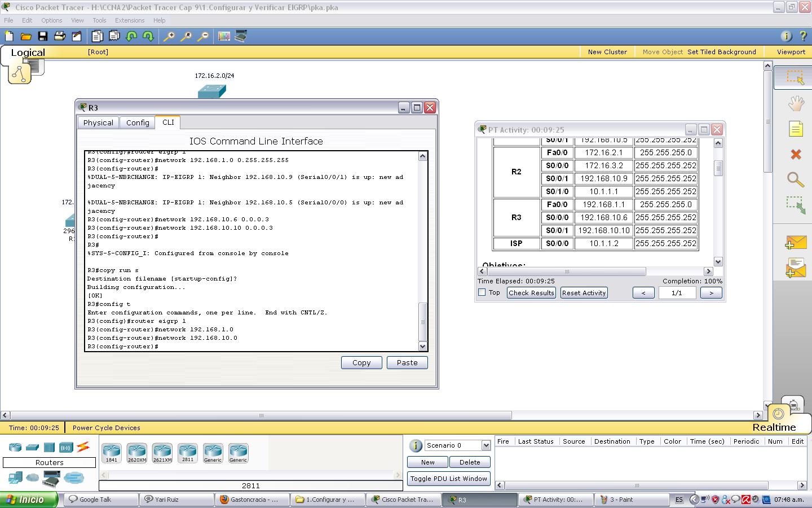The image size is (812, 508).
Task: Click the Copy button in R3 CLI
Action: (361, 362)
